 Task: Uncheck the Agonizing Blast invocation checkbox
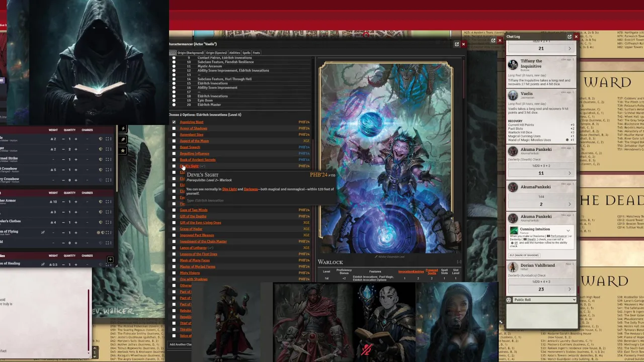[174, 122]
